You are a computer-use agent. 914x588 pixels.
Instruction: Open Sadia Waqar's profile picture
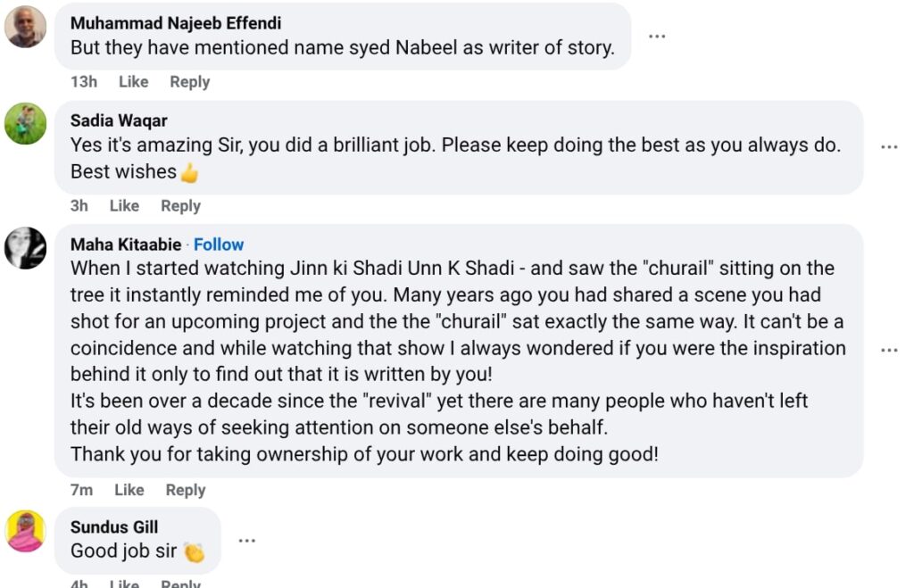click(25, 123)
